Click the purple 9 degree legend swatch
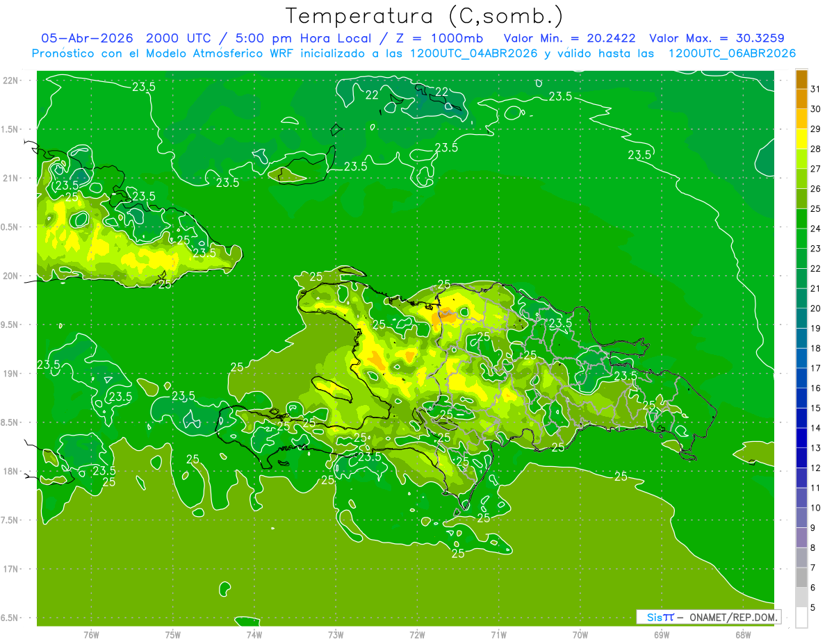This screenshot has height=644, width=834. coord(801,538)
